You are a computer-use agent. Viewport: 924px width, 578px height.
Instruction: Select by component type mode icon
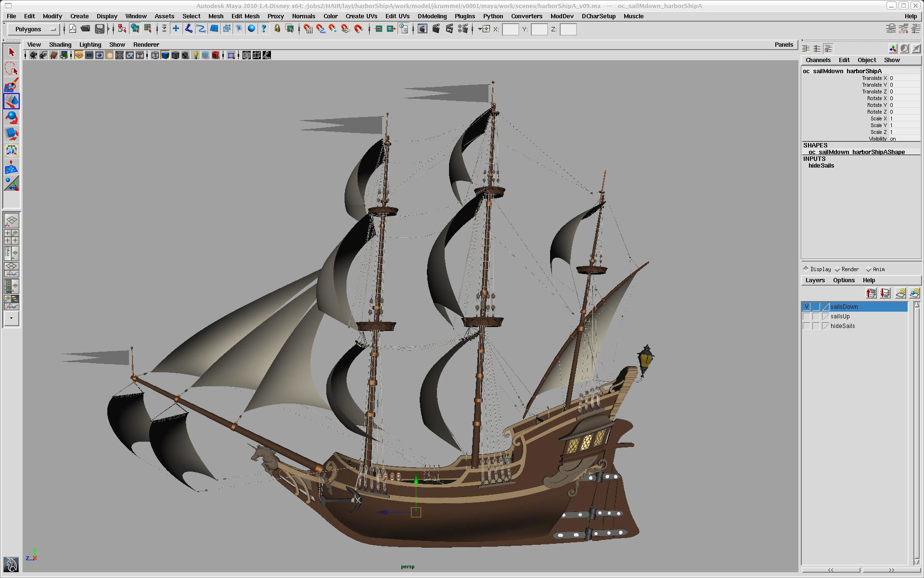(x=148, y=29)
